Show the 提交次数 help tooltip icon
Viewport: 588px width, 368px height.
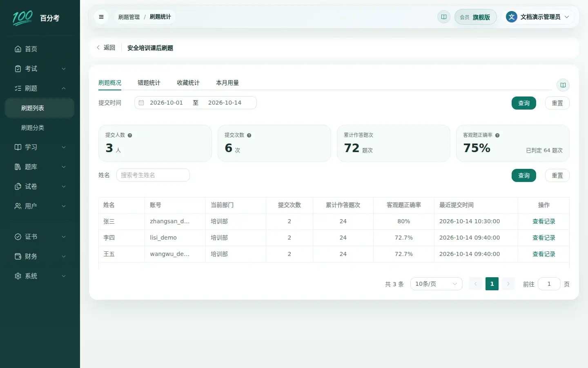tap(249, 135)
